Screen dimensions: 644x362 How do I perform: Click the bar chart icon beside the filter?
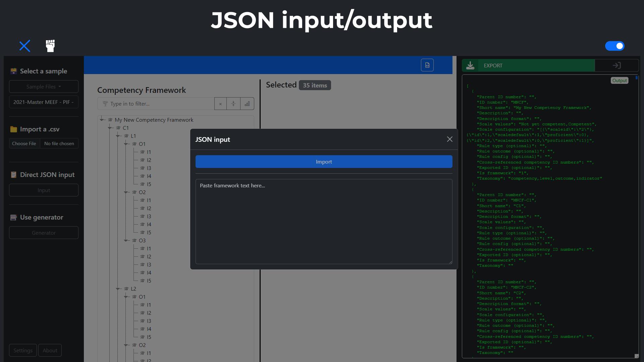click(x=247, y=104)
